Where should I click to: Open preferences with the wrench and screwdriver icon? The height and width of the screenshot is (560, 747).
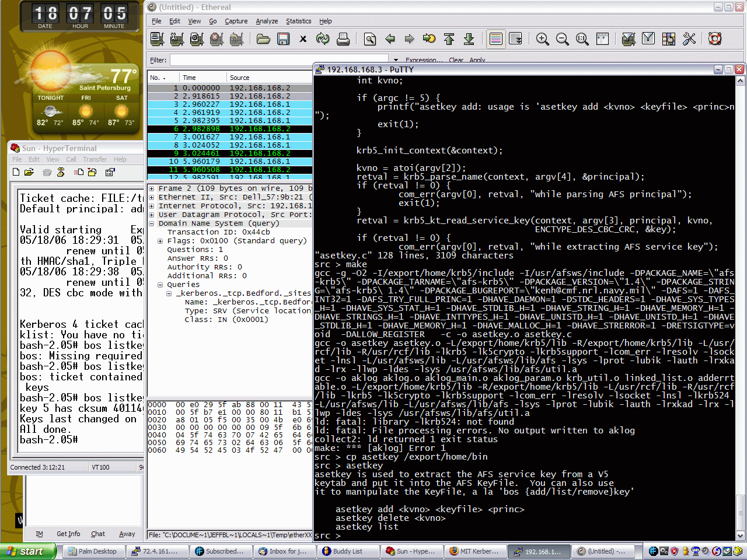coord(689,39)
